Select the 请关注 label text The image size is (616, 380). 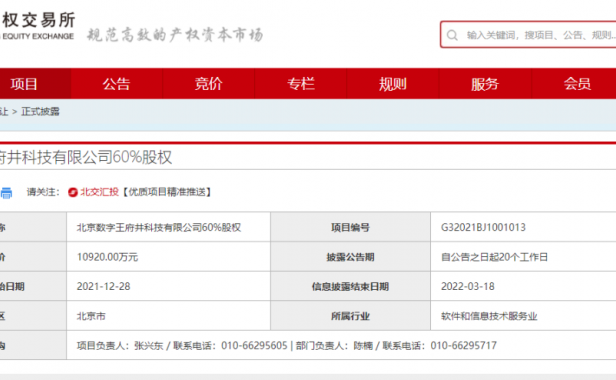(43, 192)
